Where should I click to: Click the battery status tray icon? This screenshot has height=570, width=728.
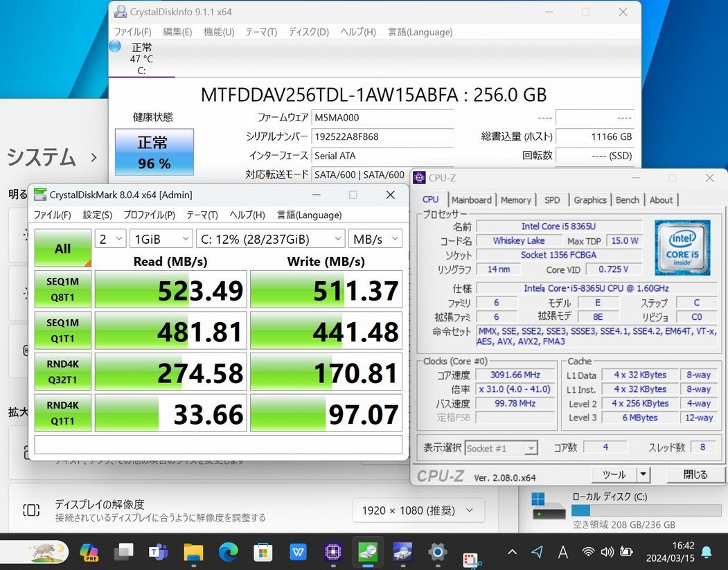[626, 552]
